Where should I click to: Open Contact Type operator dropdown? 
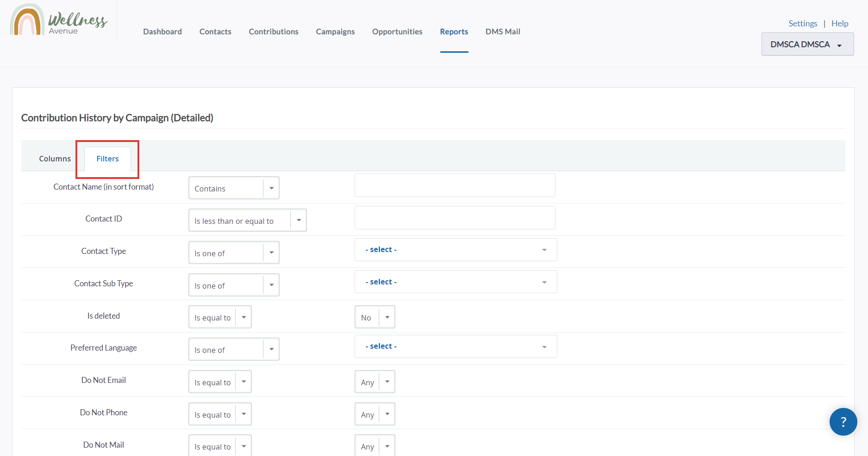[234, 253]
